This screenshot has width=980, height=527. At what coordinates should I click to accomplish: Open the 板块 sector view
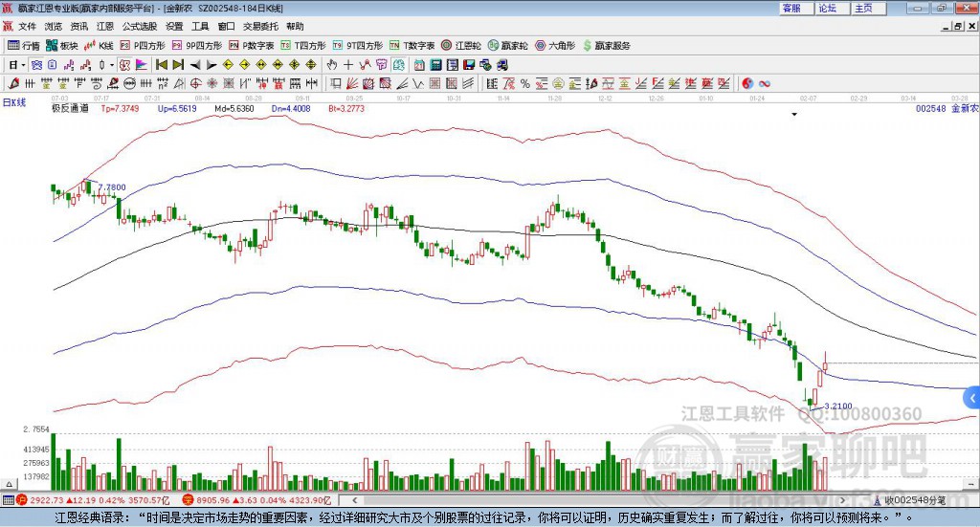coord(62,46)
